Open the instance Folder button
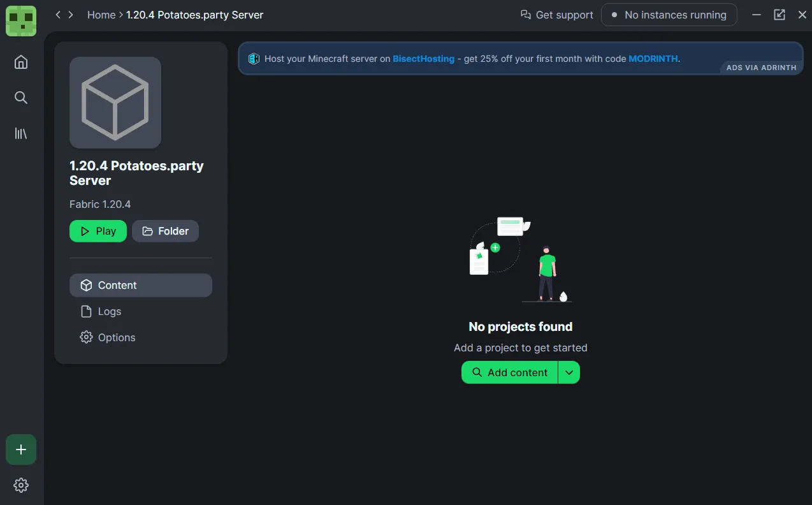Image resolution: width=812 pixels, height=505 pixels. pyautogui.click(x=165, y=231)
